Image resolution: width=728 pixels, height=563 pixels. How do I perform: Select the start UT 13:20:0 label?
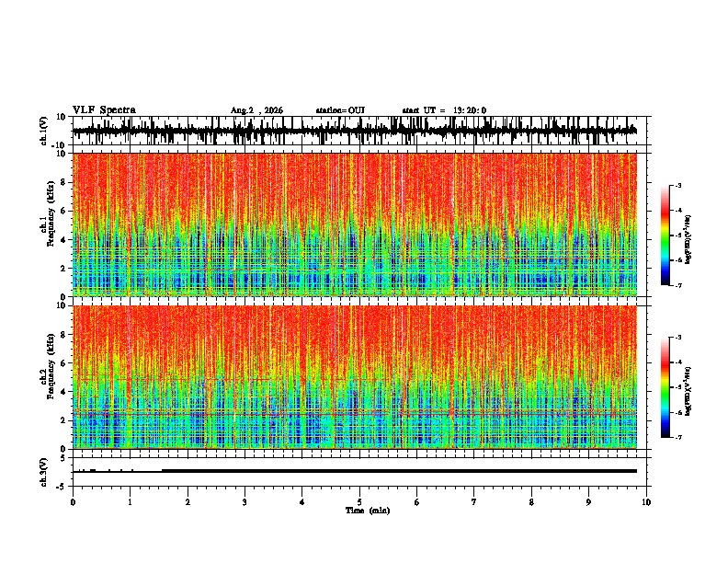[x=444, y=110]
